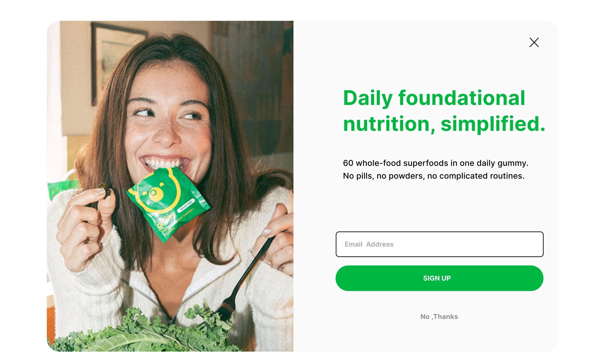Click the green gummy packet in the photo
Screen dimensions: 594x364
point(168,205)
